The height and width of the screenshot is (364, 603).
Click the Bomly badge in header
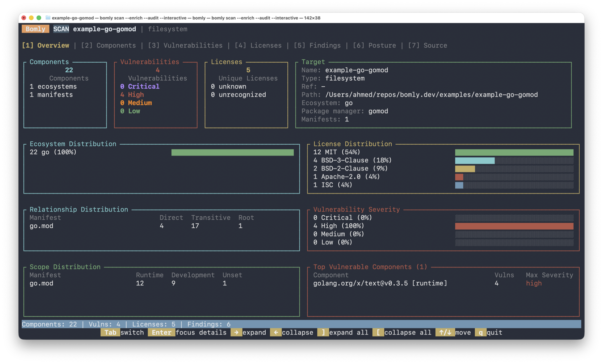(36, 29)
